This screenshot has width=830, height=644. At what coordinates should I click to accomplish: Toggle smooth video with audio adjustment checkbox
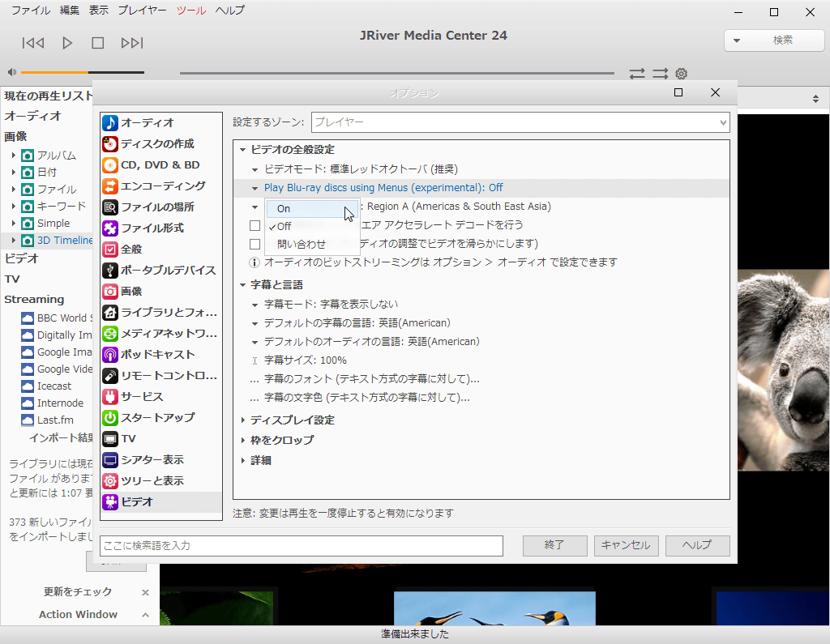click(x=255, y=244)
